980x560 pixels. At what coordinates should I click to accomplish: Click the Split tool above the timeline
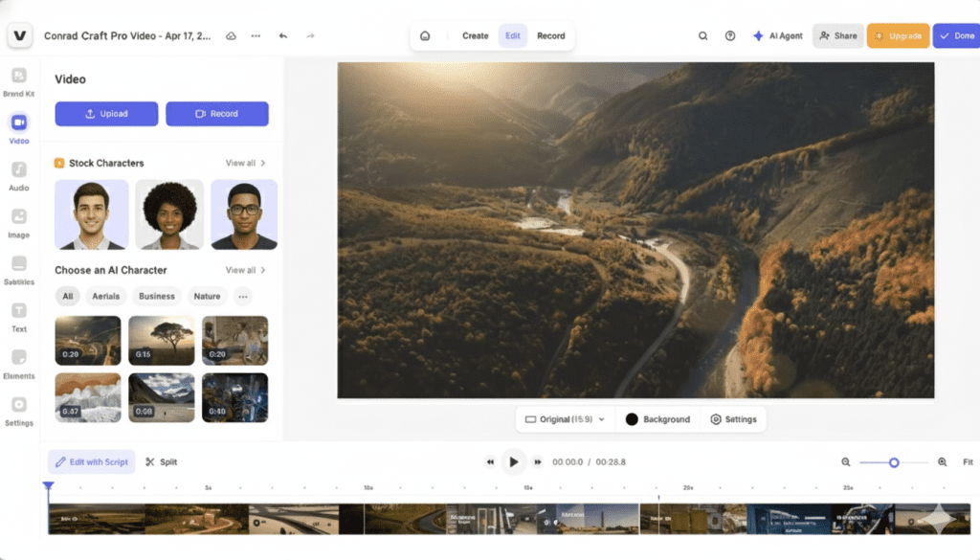pyautogui.click(x=161, y=461)
